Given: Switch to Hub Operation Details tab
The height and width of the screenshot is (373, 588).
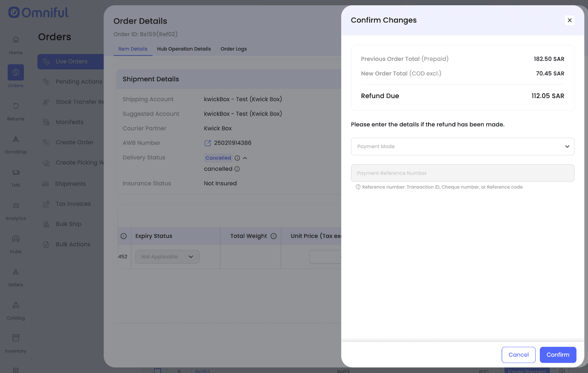Looking at the screenshot, I should [x=184, y=49].
